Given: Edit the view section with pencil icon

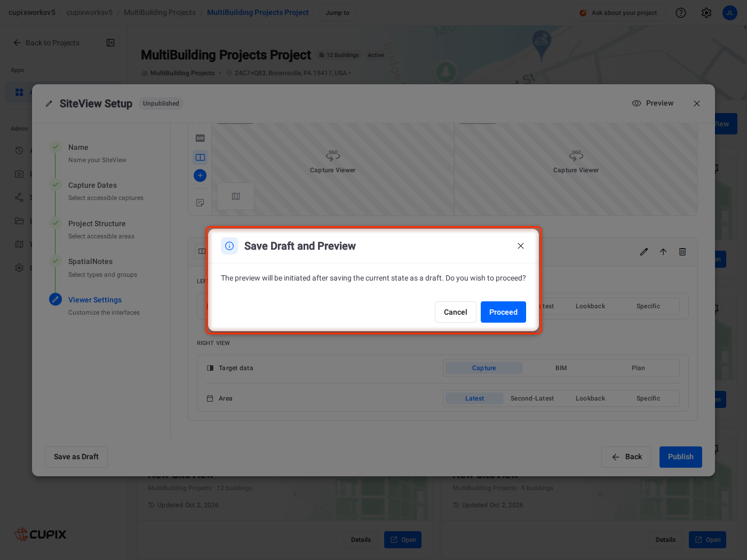Looking at the screenshot, I should pyautogui.click(x=644, y=252).
